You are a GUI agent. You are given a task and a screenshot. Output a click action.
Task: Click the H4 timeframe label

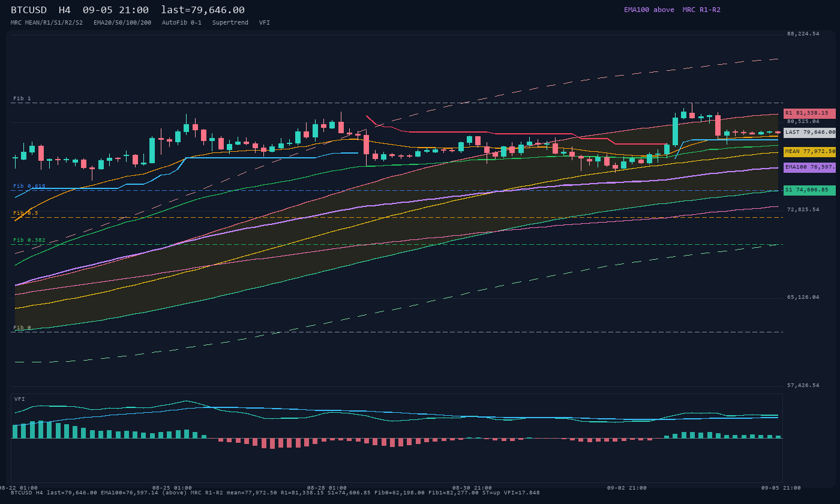pyautogui.click(x=65, y=10)
